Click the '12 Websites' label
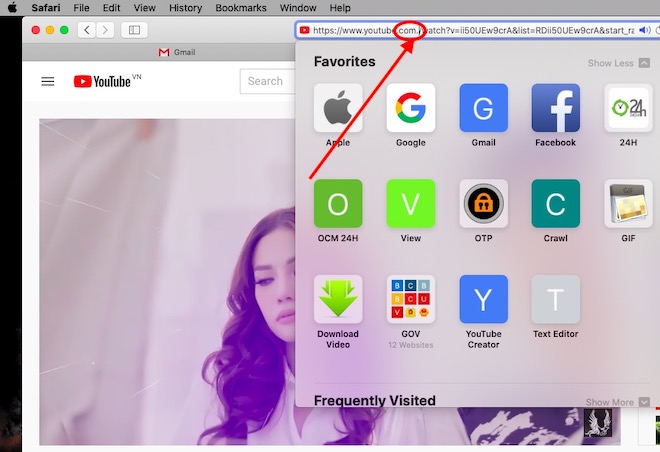Screen dimensions: 660x452 click(410, 345)
